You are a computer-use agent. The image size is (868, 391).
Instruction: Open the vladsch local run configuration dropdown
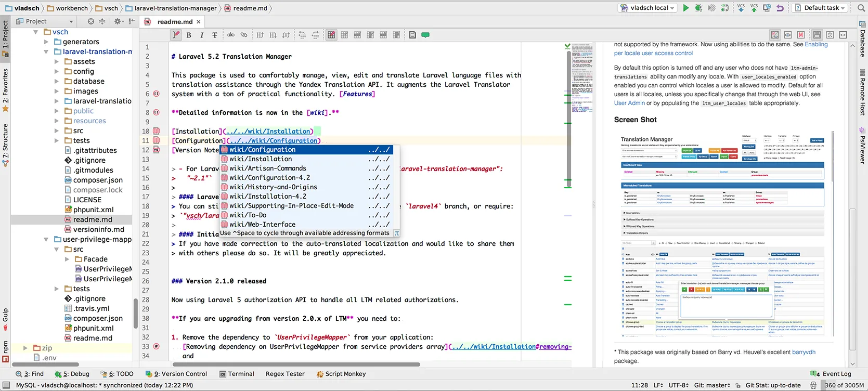pos(647,8)
